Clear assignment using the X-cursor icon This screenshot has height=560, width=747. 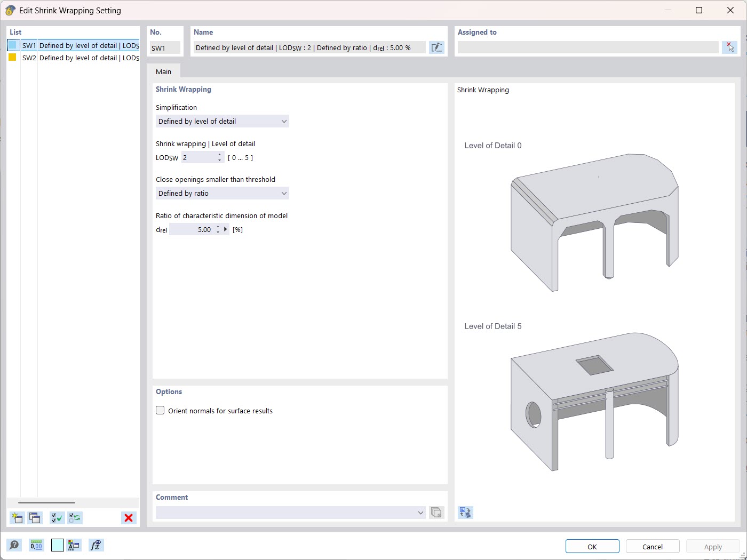point(729,47)
